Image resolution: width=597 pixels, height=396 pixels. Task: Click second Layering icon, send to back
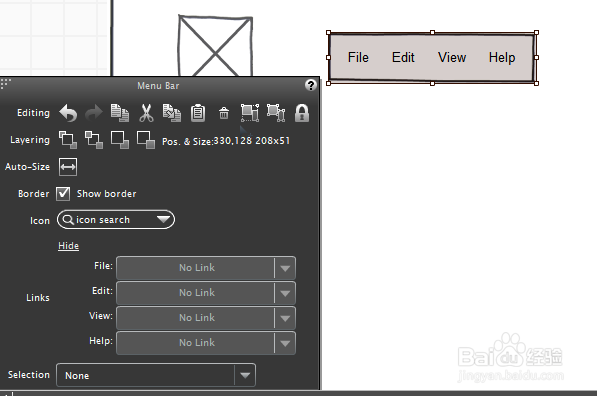pos(94,140)
